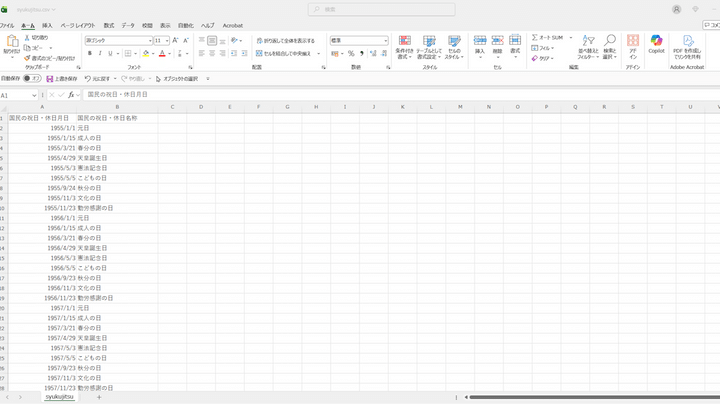Switch to the Data (データ) tab

[x=128, y=25]
